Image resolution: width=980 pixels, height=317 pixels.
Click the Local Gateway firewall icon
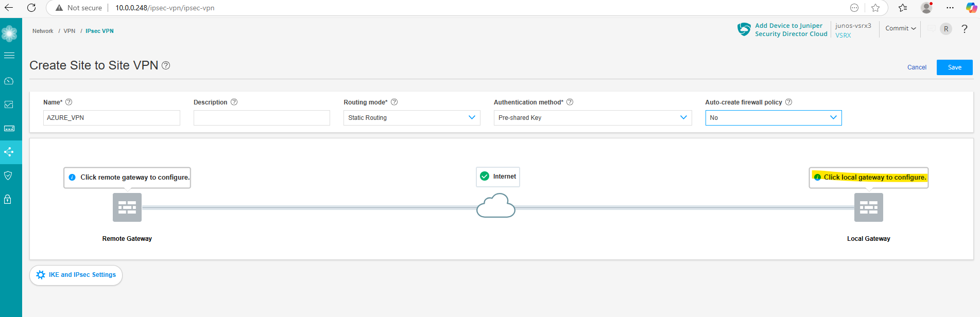(869, 207)
